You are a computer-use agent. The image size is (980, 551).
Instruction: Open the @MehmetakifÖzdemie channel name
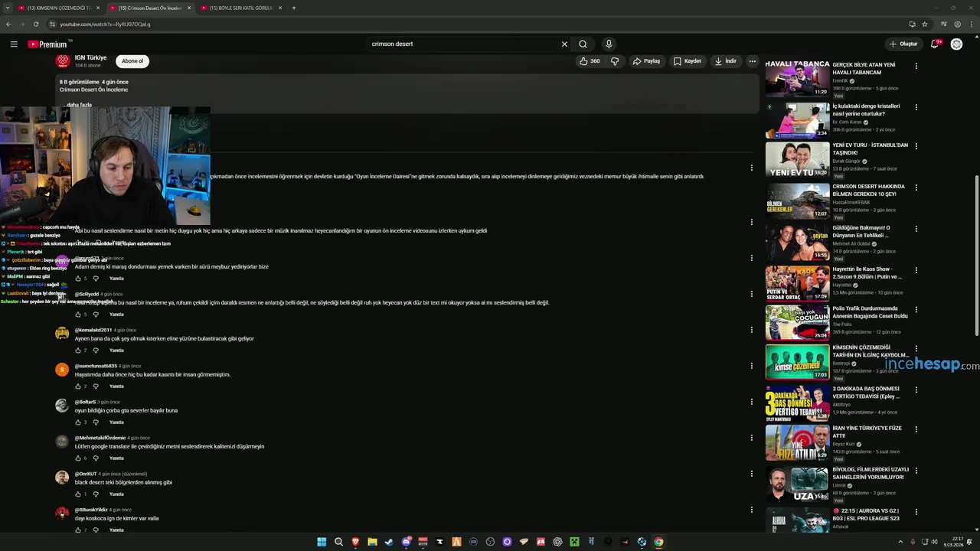100,438
